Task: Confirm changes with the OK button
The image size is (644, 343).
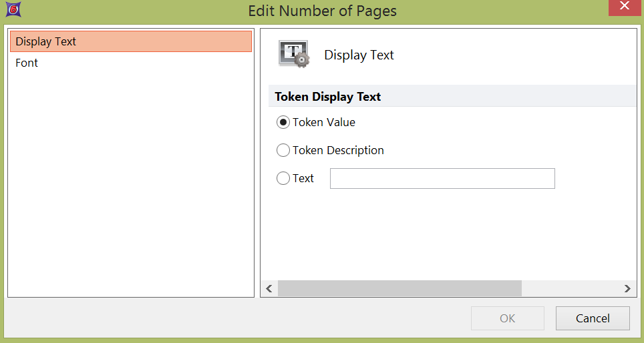Action: pos(507,318)
